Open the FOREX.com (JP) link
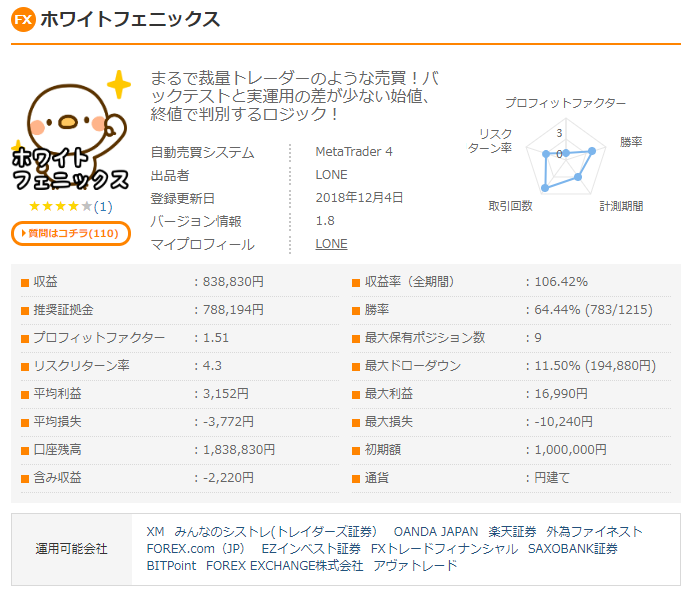 click(x=195, y=549)
